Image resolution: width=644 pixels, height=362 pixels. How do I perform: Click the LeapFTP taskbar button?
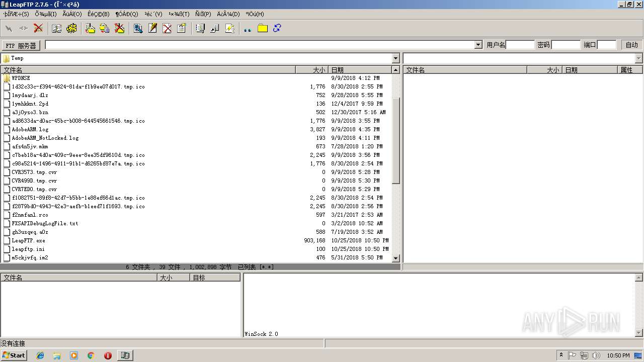point(125,355)
